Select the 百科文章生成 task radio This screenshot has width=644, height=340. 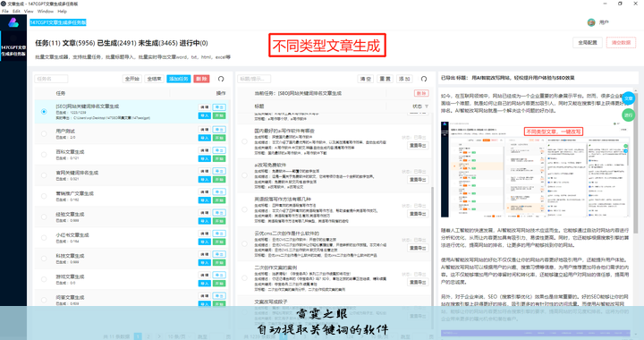(44, 155)
